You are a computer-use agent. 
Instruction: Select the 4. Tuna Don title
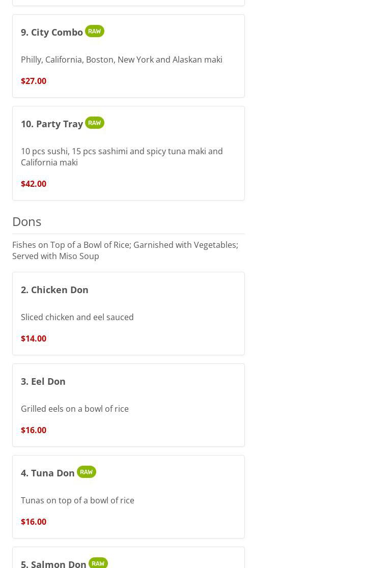tap(48, 473)
